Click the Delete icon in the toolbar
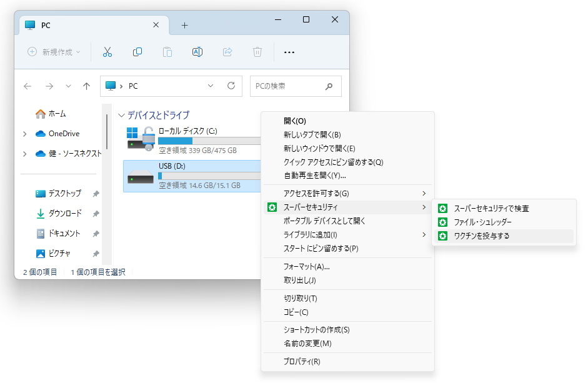This screenshot has height=383, width=588. [257, 52]
